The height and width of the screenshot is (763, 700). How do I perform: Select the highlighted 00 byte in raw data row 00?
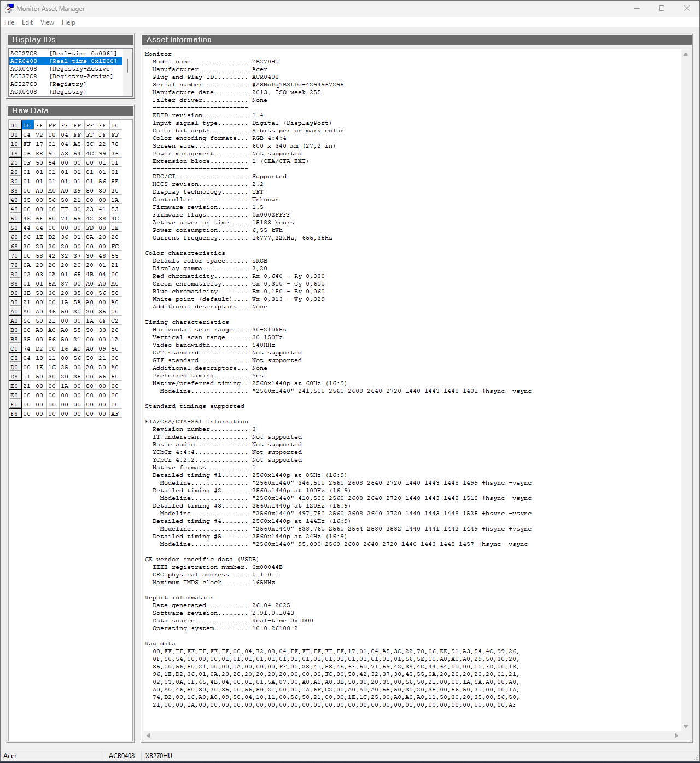click(x=27, y=125)
